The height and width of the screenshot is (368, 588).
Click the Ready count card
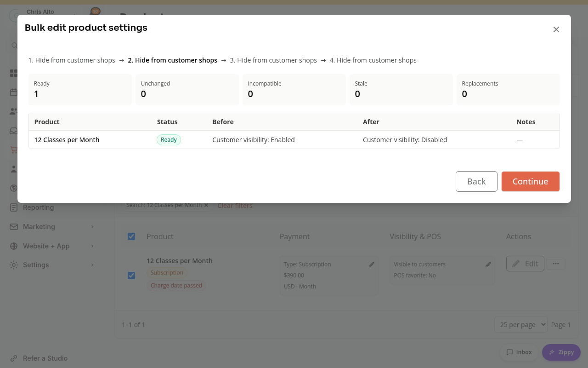[80, 90]
